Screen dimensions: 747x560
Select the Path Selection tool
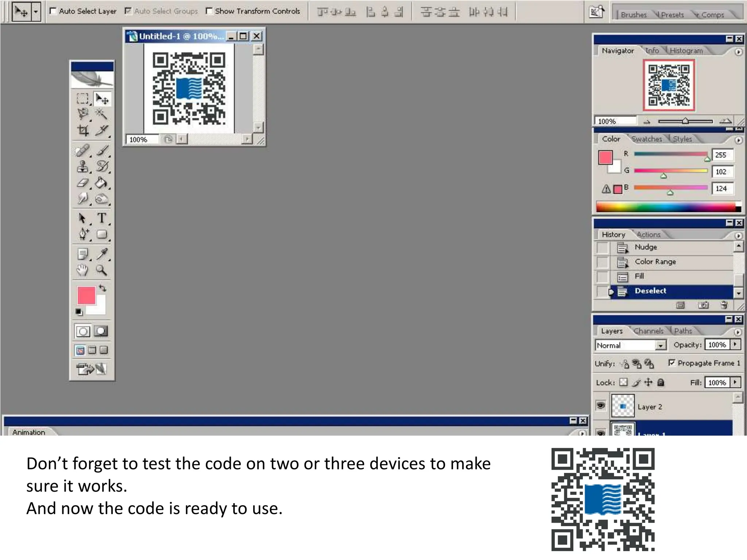(x=83, y=218)
